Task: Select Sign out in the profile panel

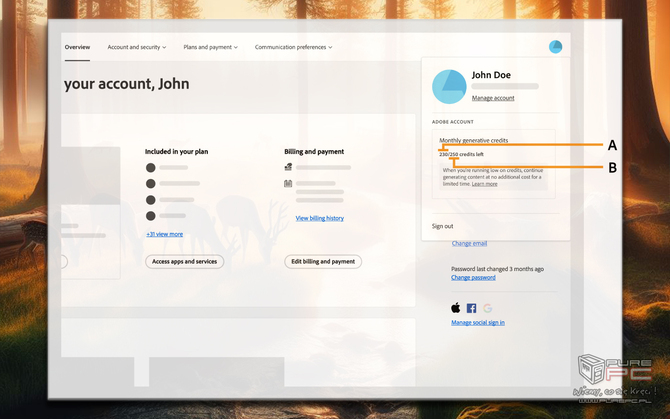Action: [x=442, y=226]
